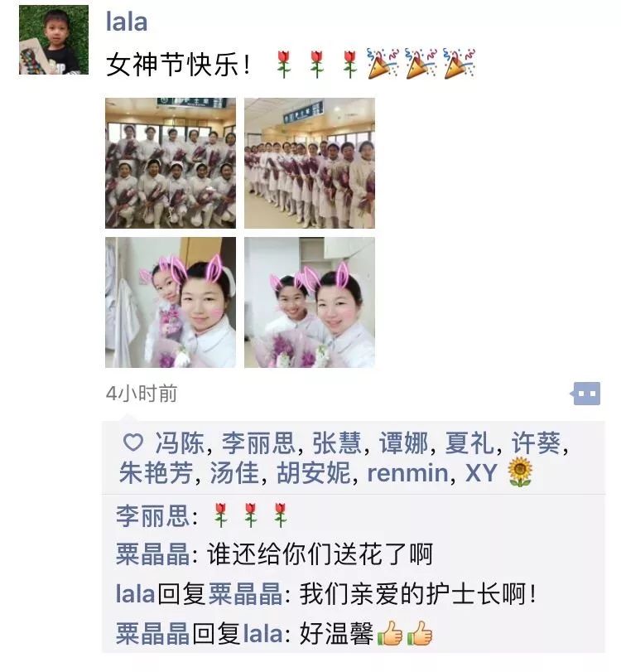
Task: Click the first tulip emoji in post text
Action: pyautogui.click(x=283, y=65)
